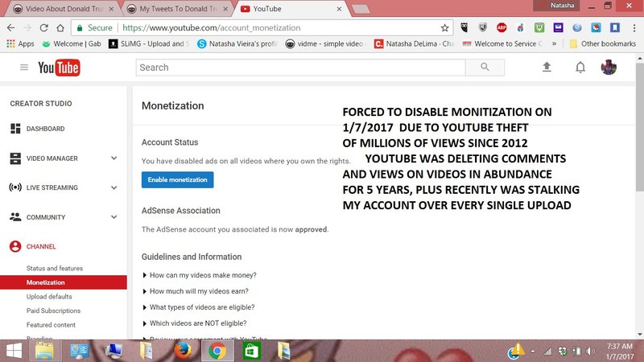Click the network signal tray icon
644x362 pixels.
pos(547,352)
